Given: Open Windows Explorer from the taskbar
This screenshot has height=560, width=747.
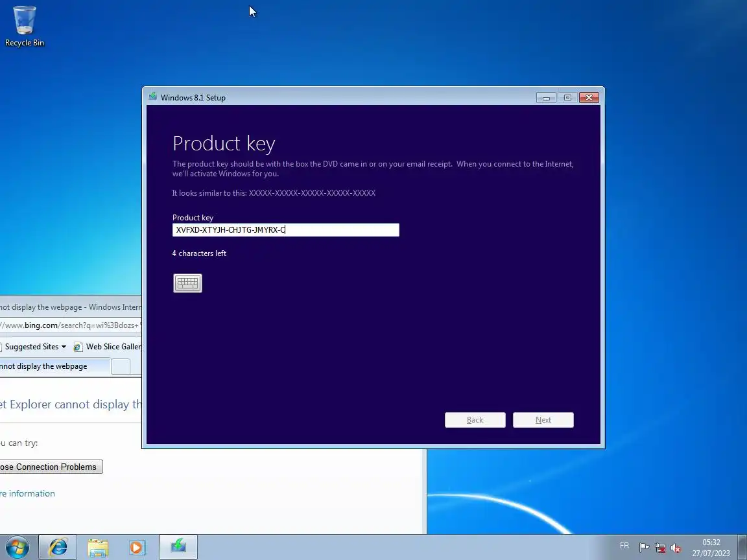Looking at the screenshot, I should tap(98, 547).
